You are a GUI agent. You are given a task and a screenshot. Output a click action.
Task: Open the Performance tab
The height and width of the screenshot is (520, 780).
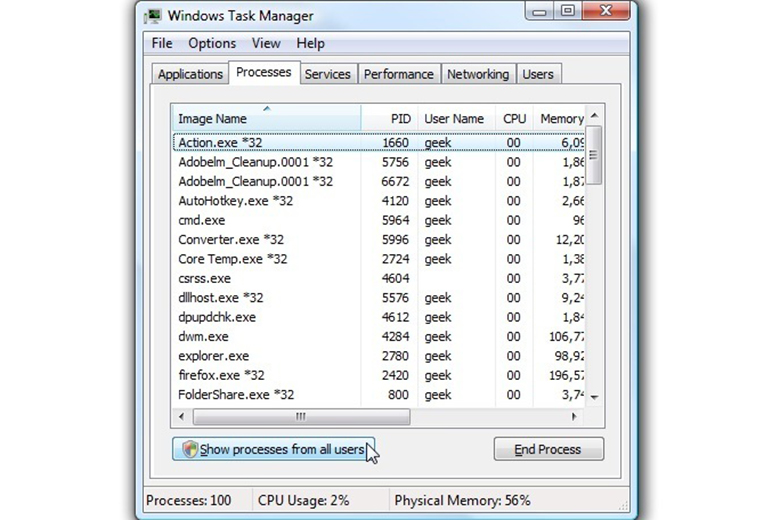click(x=398, y=74)
